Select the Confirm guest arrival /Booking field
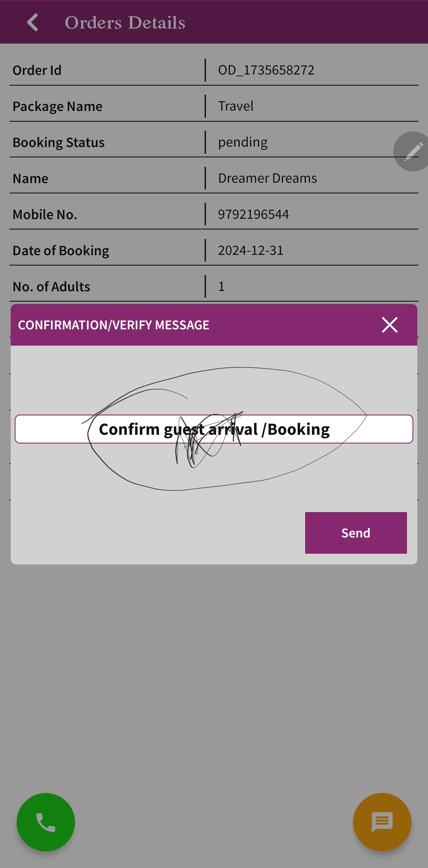Screen dimensions: 428x868 click(214, 429)
